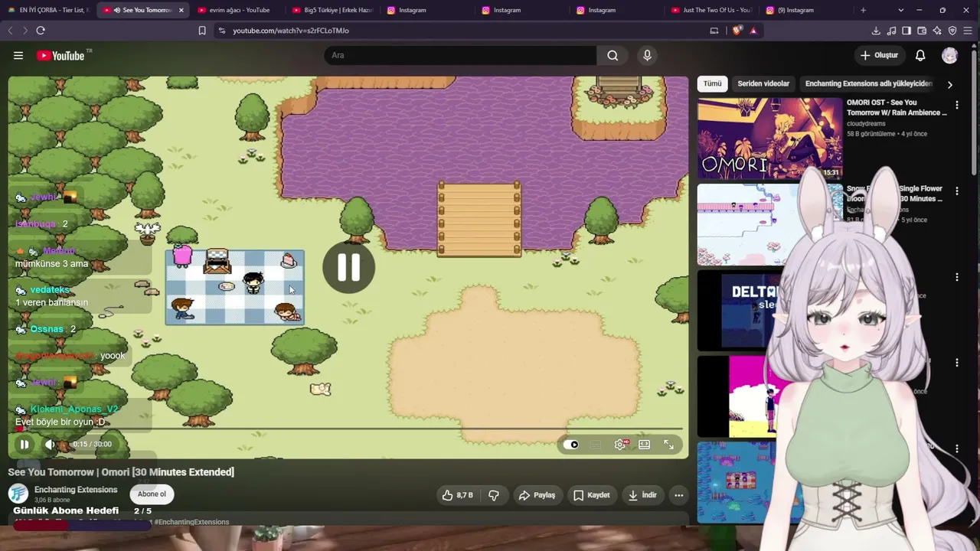
Task: Mute the video with the speaker icon
Action: tap(50, 444)
